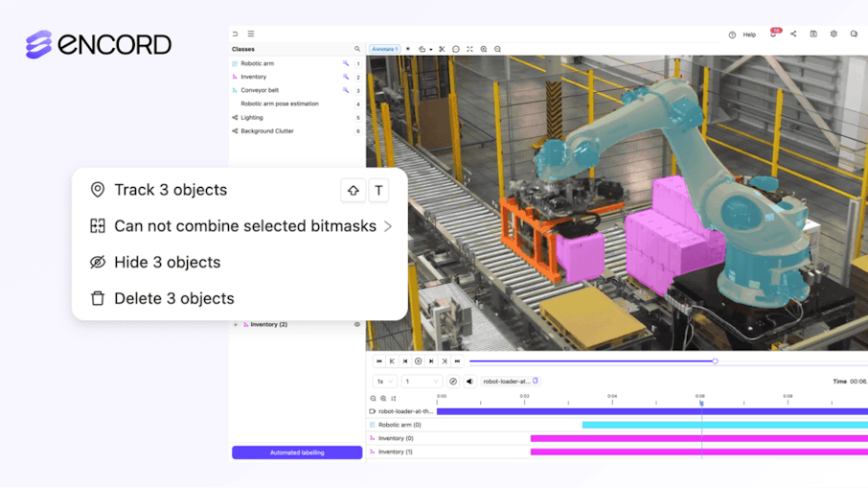Open the frame step dropdown showing 1
The width and height of the screenshot is (868, 488).
point(422,382)
